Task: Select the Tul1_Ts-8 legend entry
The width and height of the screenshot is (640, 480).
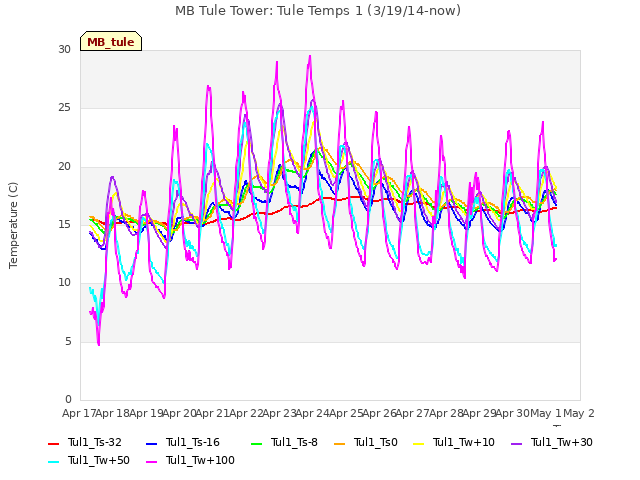Action: coord(284,442)
